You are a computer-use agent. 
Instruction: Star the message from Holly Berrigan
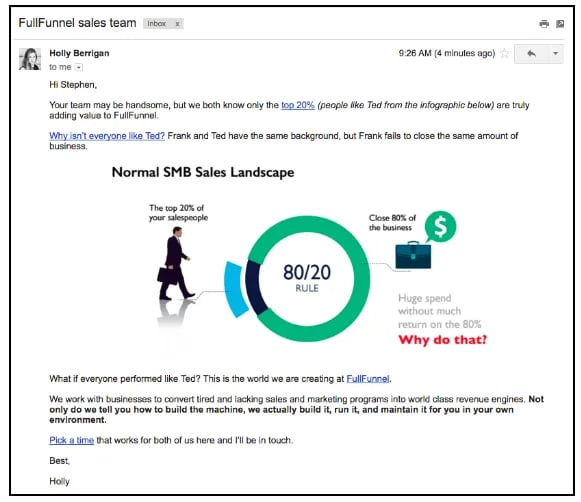point(504,53)
